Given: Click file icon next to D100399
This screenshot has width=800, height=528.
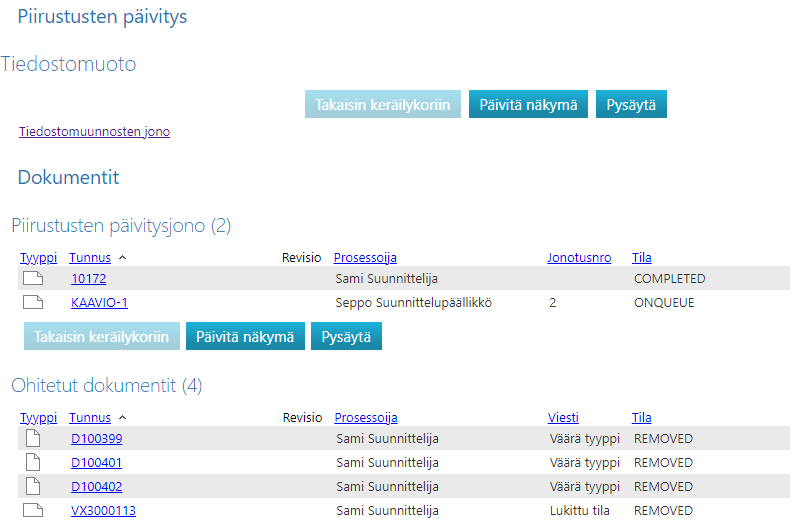Looking at the screenshot, I should (32, 439).
